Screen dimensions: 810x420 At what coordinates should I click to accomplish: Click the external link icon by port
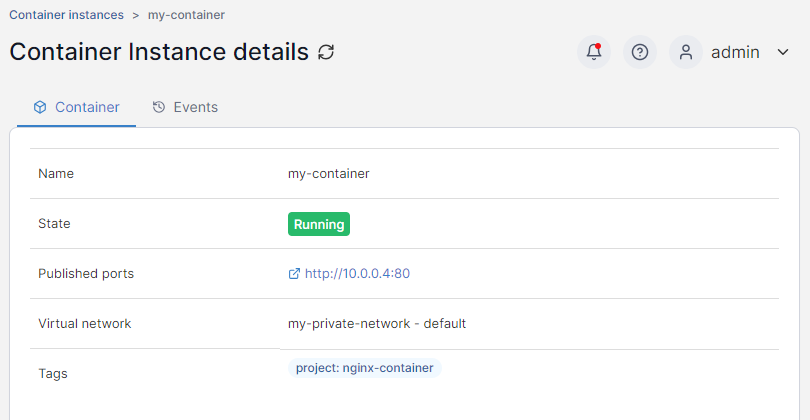point(294,273)
